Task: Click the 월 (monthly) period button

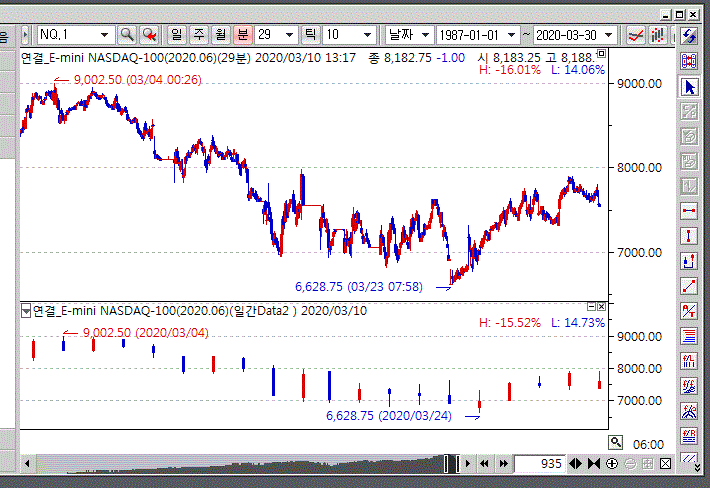Action: (220, 34)
